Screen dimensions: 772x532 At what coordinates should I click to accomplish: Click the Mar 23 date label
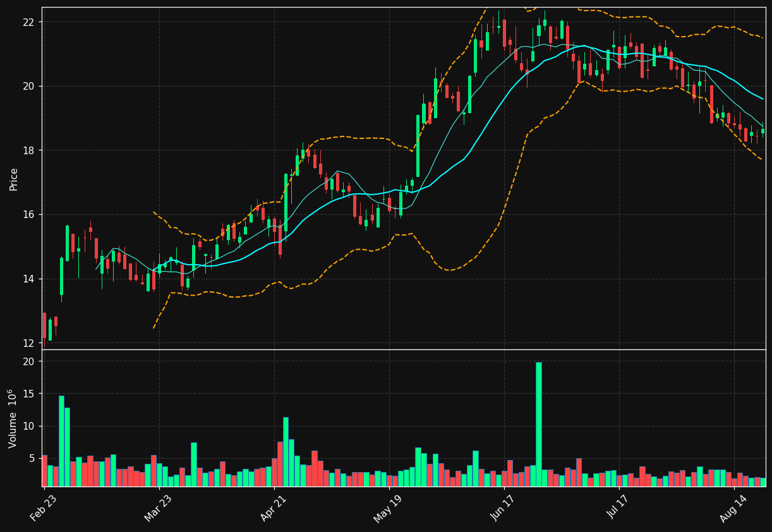157,507
